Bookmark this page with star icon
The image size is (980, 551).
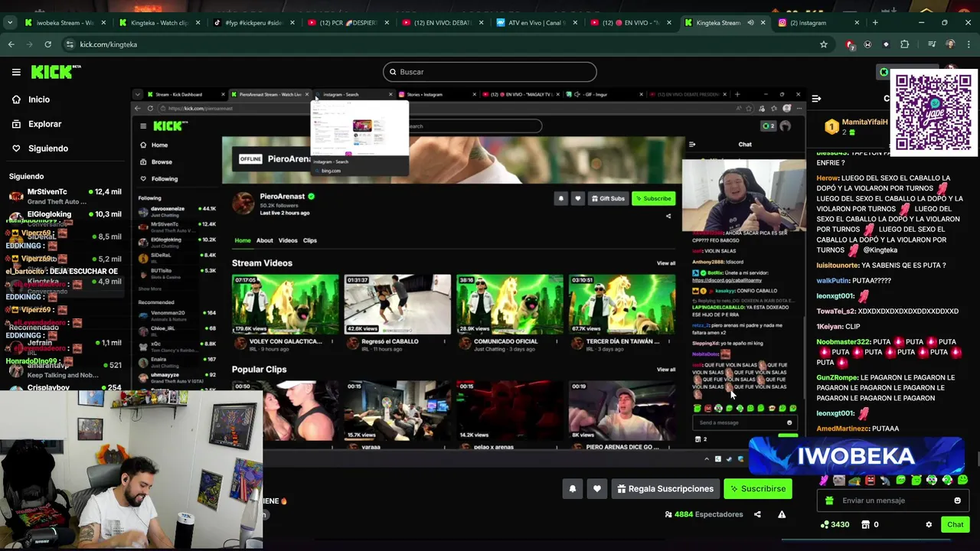(824, 44)
